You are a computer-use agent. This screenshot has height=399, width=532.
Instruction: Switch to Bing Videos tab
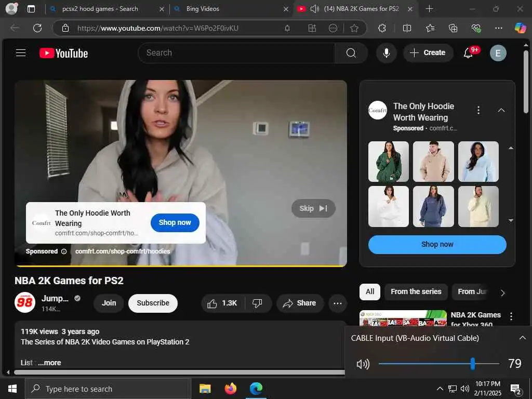click(232, 9)
